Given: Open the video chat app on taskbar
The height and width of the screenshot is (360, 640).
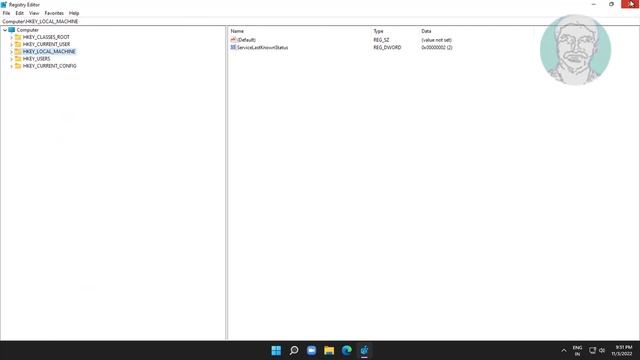Looking at the screenshot, I should 311,350.
